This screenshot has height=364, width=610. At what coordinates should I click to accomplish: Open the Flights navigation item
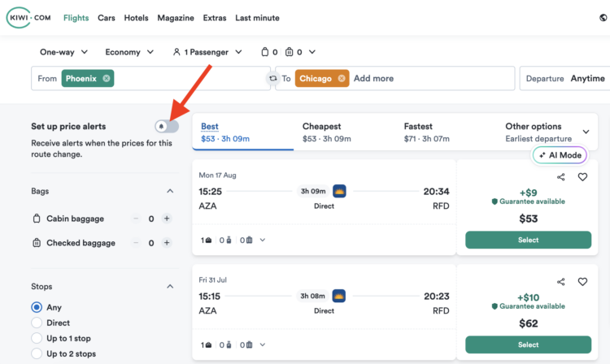pyautogui.click(x=76, y=18)
